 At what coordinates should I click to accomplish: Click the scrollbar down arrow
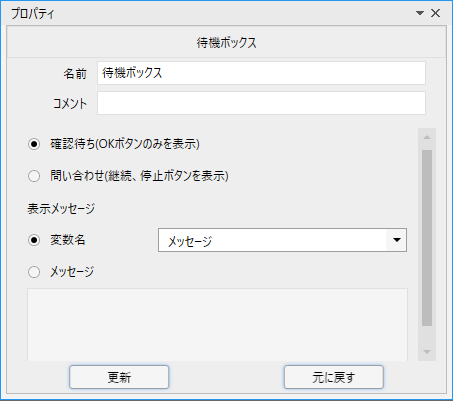427,352
